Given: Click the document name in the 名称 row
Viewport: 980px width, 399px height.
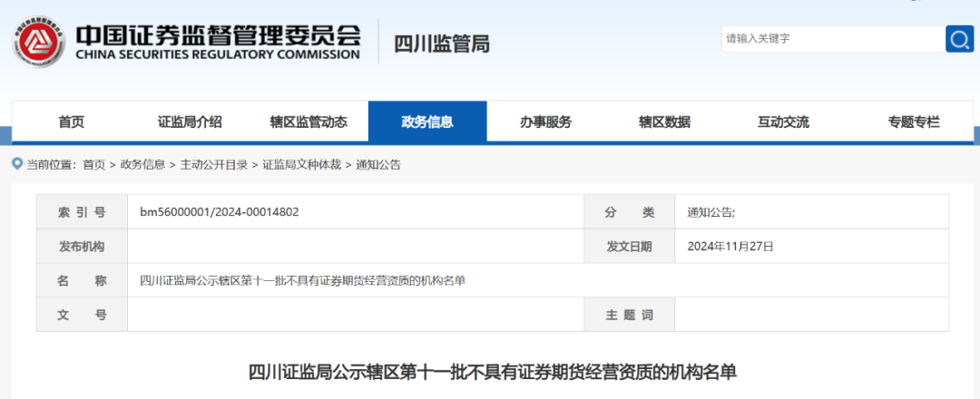Looking at the screenshot, I should pyautogui.click(x=303, y=281).
